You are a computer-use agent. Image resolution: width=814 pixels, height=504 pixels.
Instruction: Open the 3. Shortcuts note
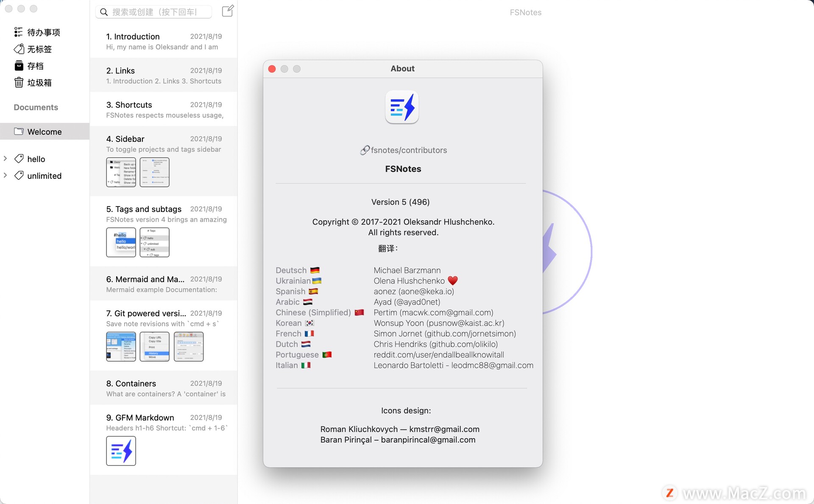[x=164, y=109]
